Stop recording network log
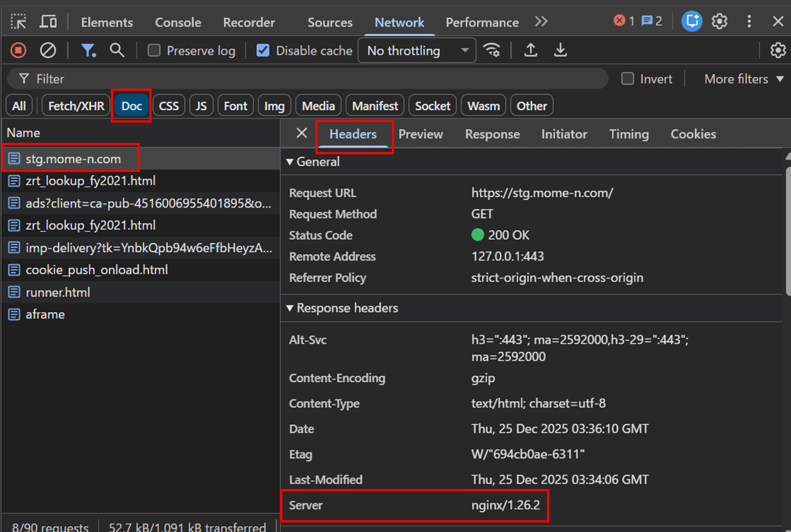Viewport: 791px width, 532px height. click(19, 50)
